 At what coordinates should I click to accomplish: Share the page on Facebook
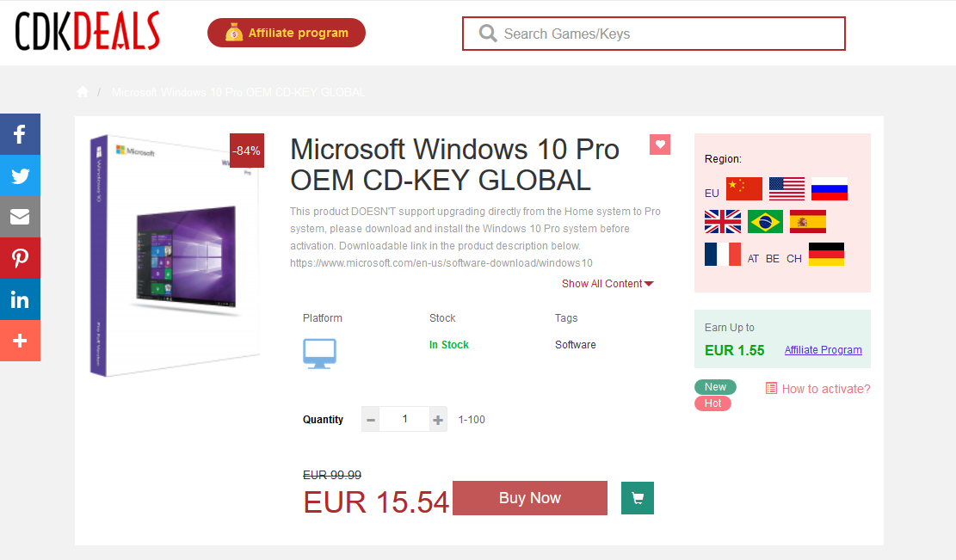tap(20, 134)
